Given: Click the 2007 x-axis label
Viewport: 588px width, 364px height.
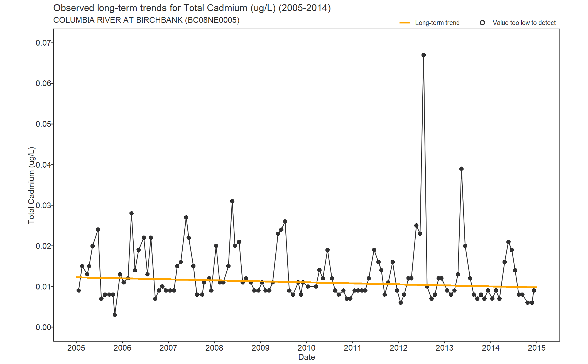Looking at the screenshot, I should pos(168,348).
